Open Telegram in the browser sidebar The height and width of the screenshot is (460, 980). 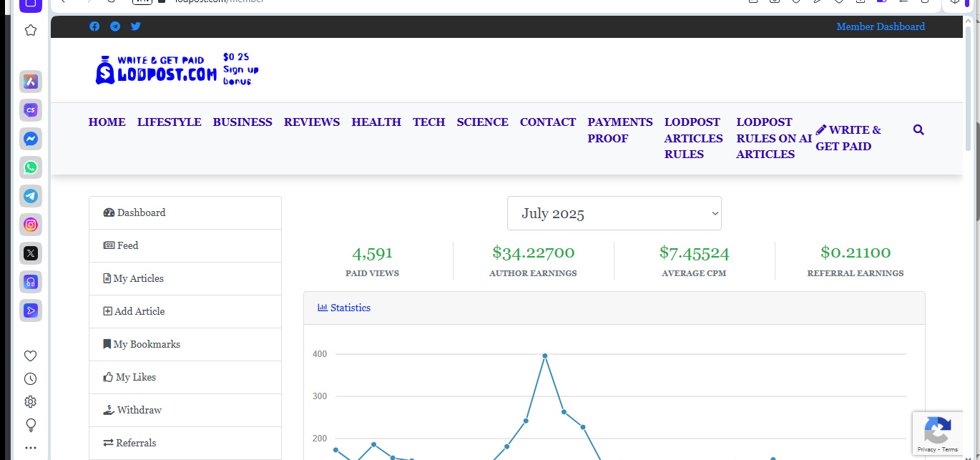point(31,196)
